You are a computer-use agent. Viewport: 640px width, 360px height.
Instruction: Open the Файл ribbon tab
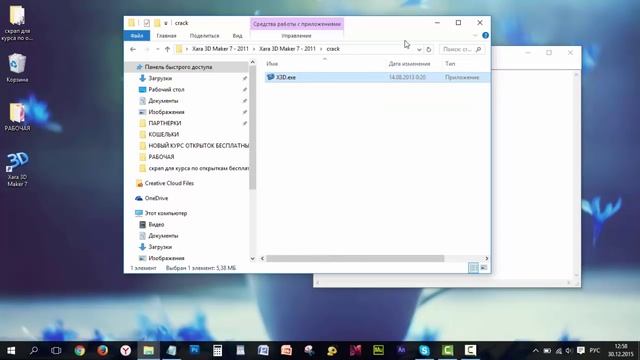(137, 36)
